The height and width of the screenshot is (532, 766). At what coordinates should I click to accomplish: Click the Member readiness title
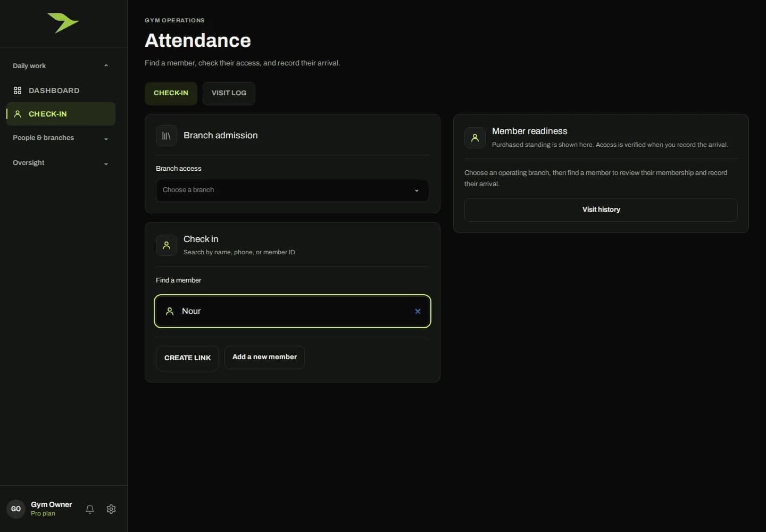click(529, 131)
